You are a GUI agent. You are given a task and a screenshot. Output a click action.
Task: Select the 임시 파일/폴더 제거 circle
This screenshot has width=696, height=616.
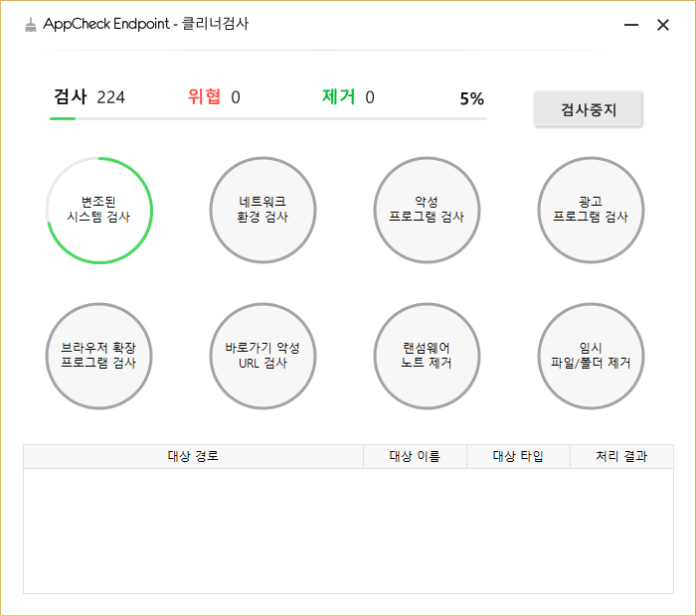(x=591, y=356)
